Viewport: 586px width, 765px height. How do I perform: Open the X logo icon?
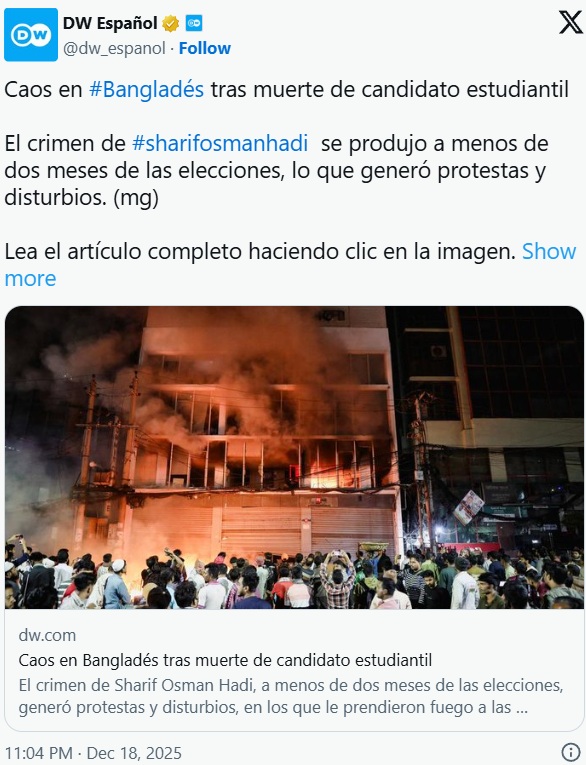[x=570, y=22]
